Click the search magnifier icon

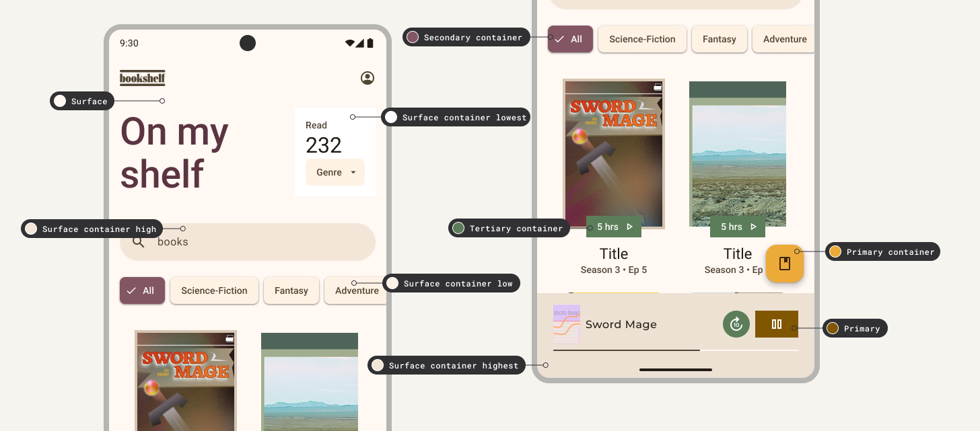point(139,242)
